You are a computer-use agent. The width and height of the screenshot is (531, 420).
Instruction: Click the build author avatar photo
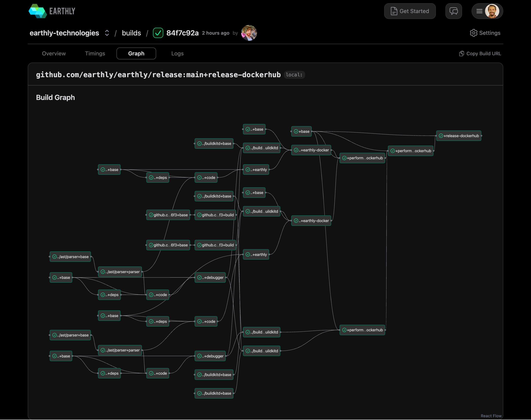[x=249, y=33]
